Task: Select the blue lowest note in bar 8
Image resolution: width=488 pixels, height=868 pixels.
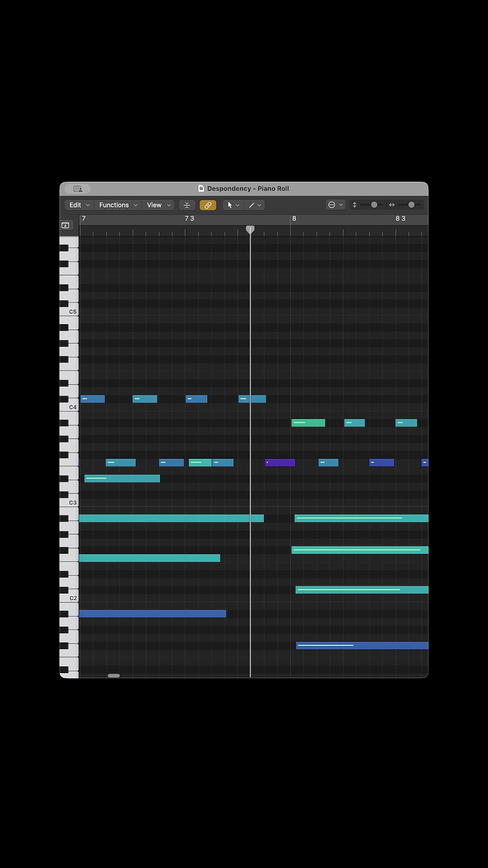Action: pos(362,646)
